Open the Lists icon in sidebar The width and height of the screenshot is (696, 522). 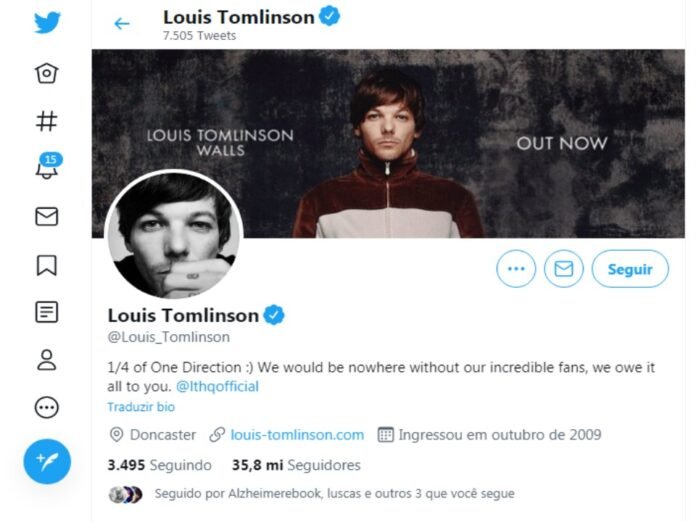pyautogui.click(x=47, y=312)
